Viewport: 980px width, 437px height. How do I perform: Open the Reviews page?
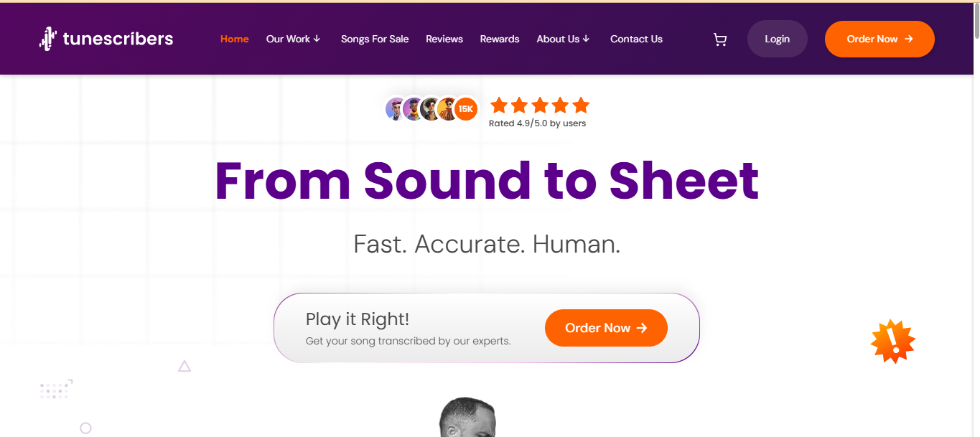[x=444, y=39]
